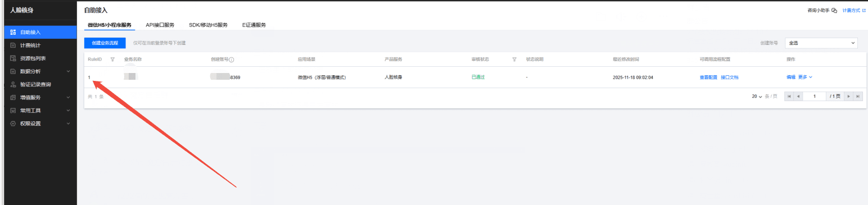868x205 pixels.
Task: Click the 增值服务 sidebar icon
Action: 13,97
